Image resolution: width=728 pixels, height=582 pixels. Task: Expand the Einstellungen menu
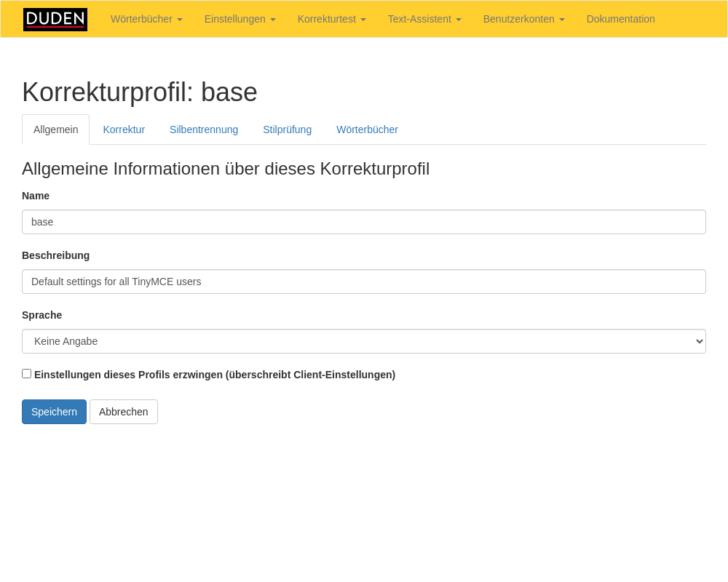tap(240, 19)
